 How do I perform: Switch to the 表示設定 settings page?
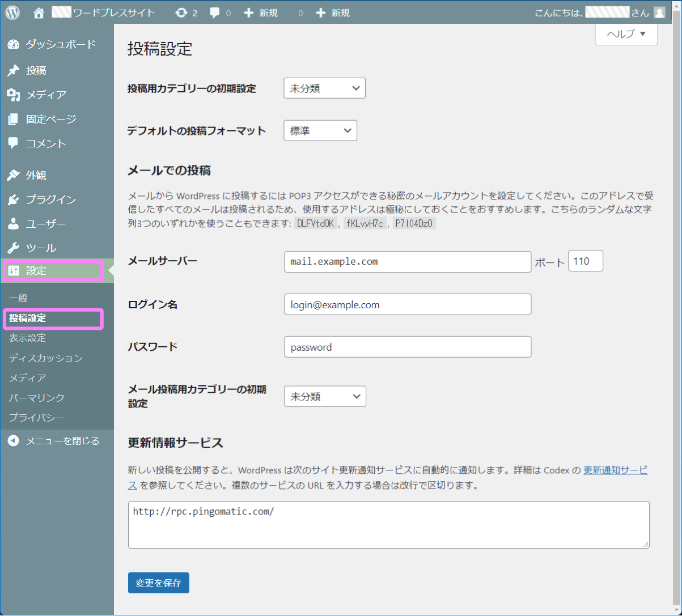point(26,337)
